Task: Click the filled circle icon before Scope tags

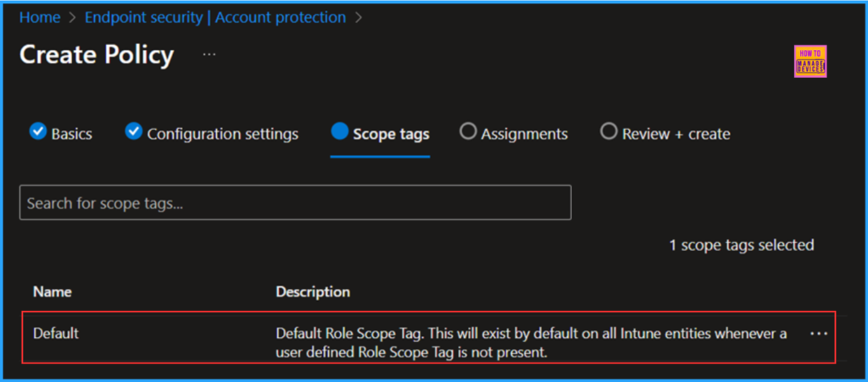Action: [x=340, y=131]
